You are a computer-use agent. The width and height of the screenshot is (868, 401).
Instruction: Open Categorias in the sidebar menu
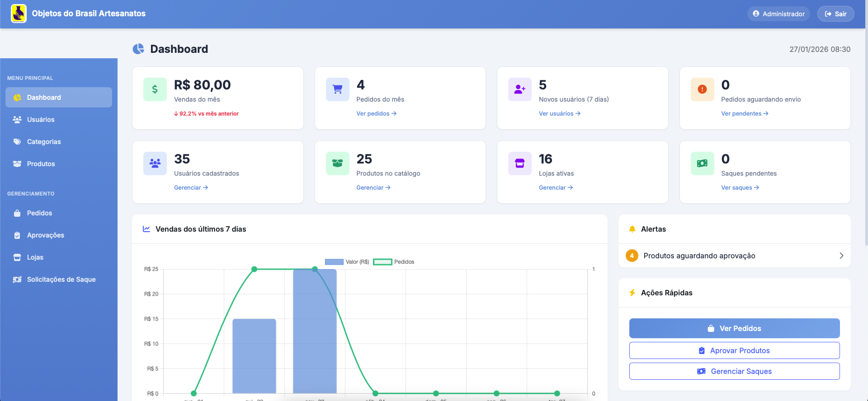43,142
